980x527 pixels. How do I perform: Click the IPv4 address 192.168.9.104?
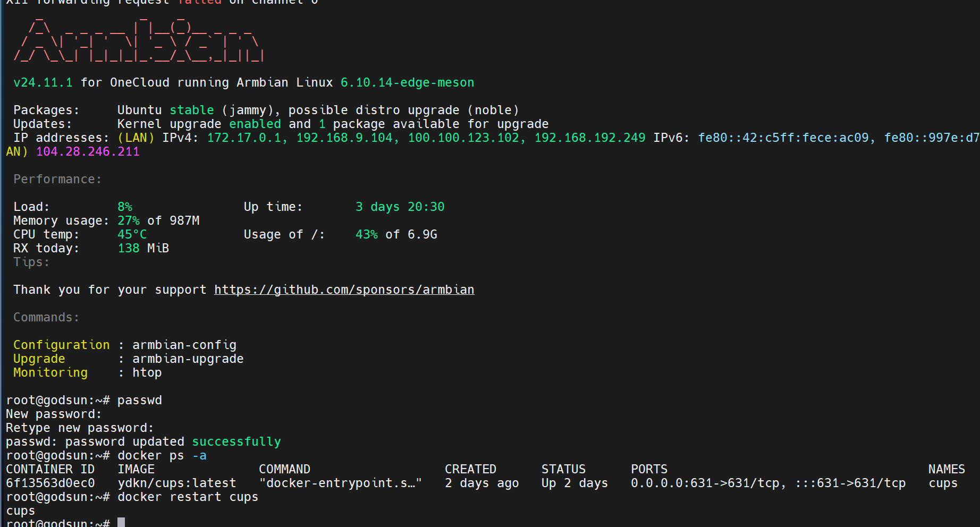(344, 138)
